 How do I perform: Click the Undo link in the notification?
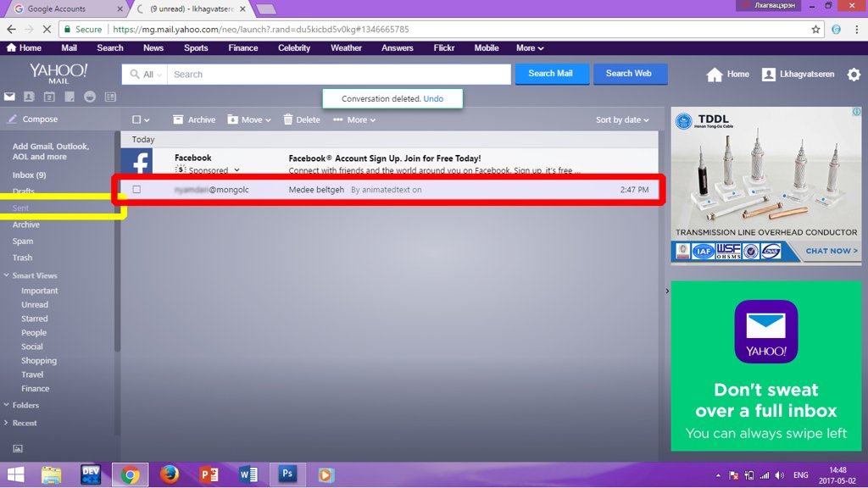tap(433, 99)
